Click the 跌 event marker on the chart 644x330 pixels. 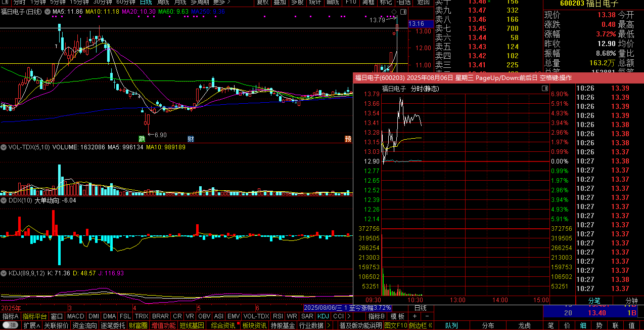point(142,139)
